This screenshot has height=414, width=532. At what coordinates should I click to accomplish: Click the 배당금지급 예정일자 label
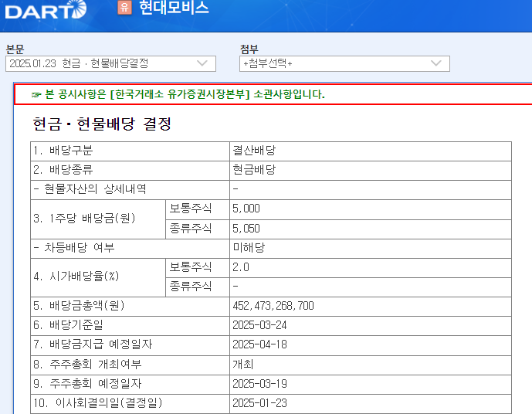93,344
